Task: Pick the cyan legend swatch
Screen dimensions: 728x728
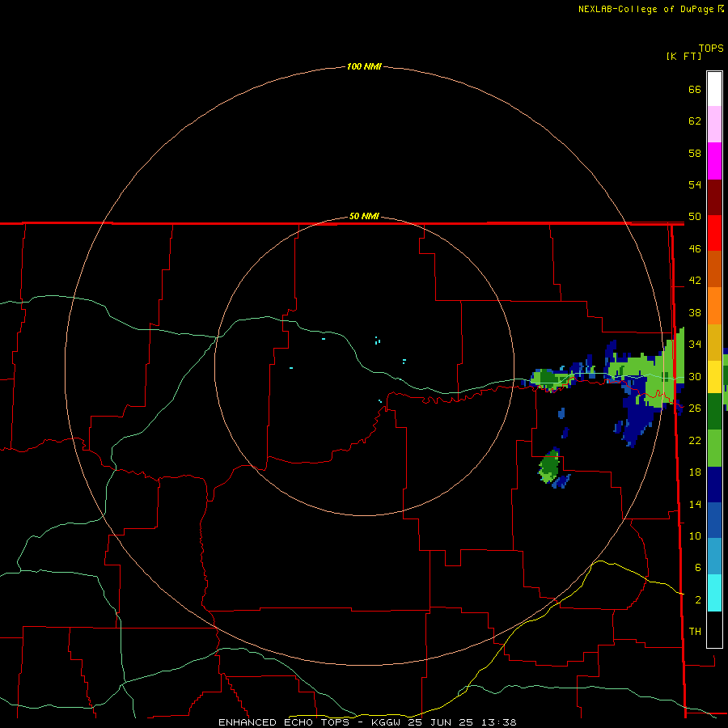Action: (714, 593)
